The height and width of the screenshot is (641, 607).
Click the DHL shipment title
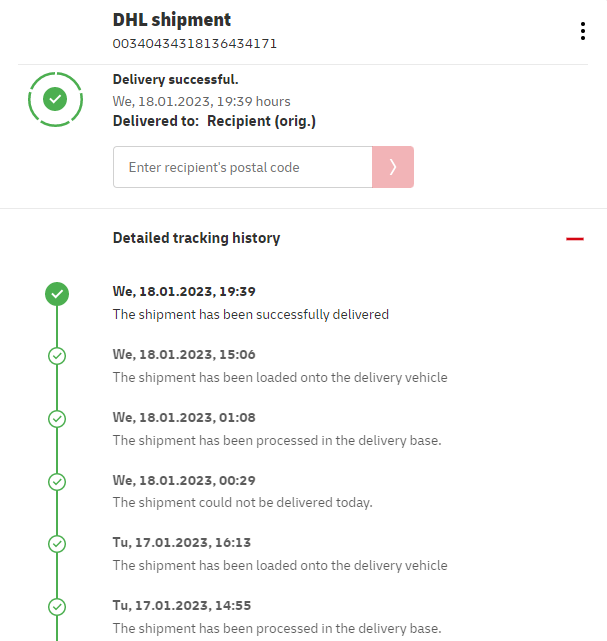pos(172,20)
